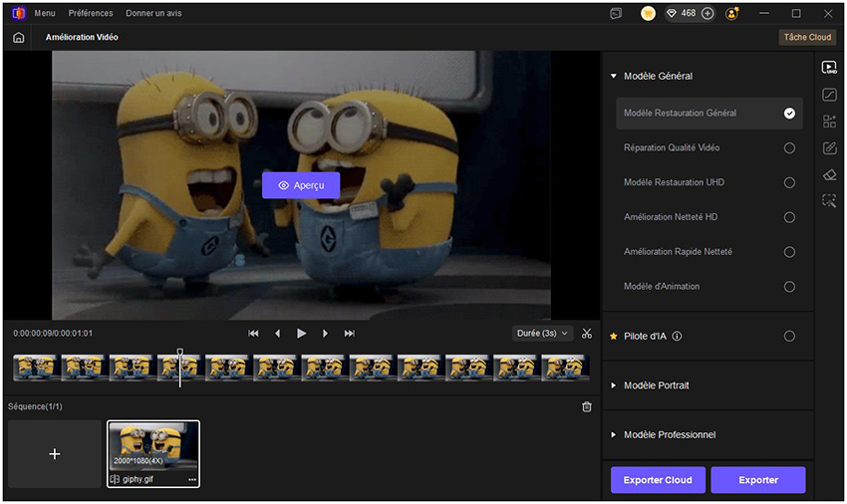Open the UHD video enhancement sidebar icon
The height and width of the screenshot is (504, 847).
pyautogui.click(x=829, y=68)
